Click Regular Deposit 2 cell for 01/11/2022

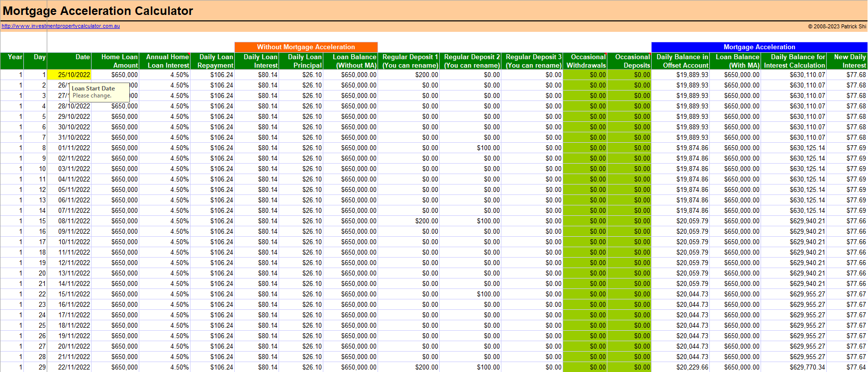471,148
